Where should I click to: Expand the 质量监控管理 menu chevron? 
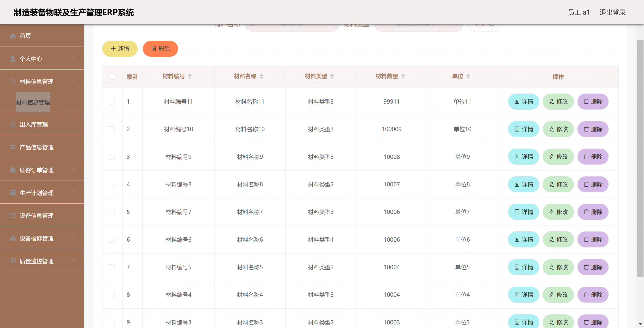[73, 260]
